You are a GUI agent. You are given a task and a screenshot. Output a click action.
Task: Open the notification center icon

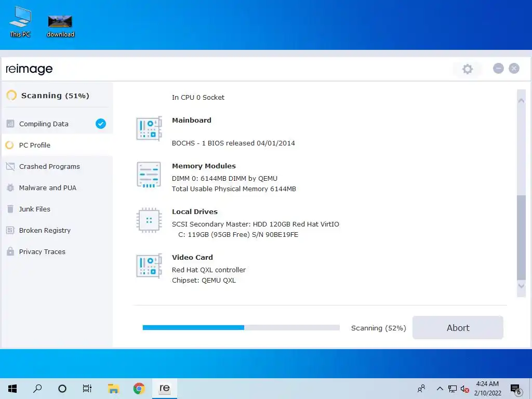click(516, 389)
